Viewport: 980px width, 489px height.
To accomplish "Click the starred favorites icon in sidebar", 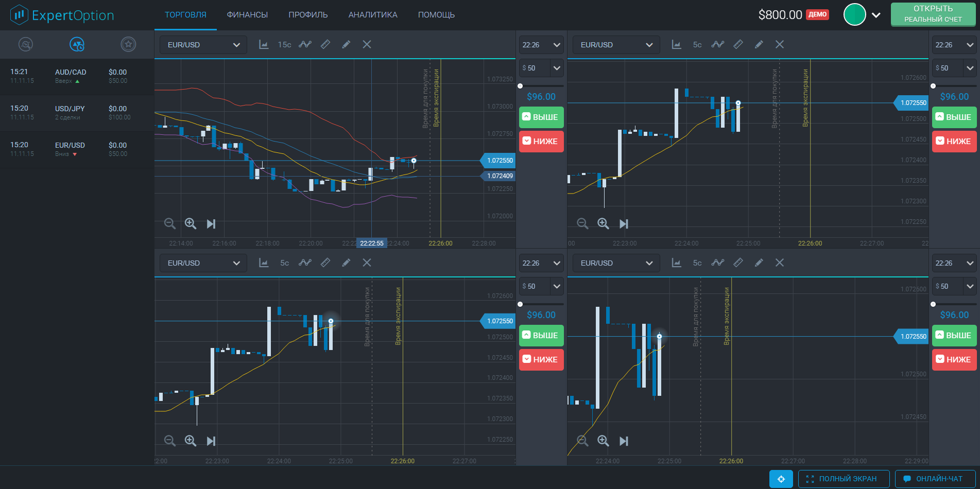I will point(128,45).
